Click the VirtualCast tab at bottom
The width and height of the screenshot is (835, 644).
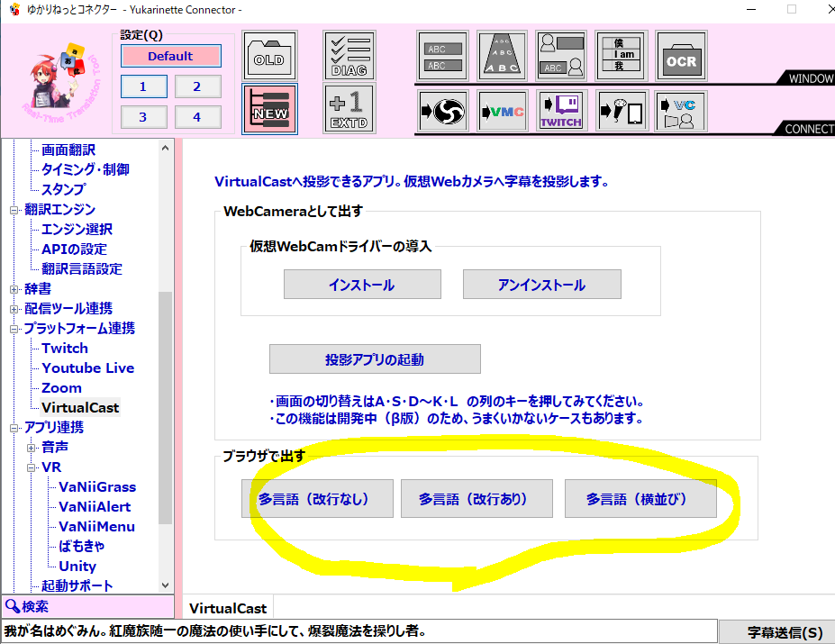coord(228,608)
